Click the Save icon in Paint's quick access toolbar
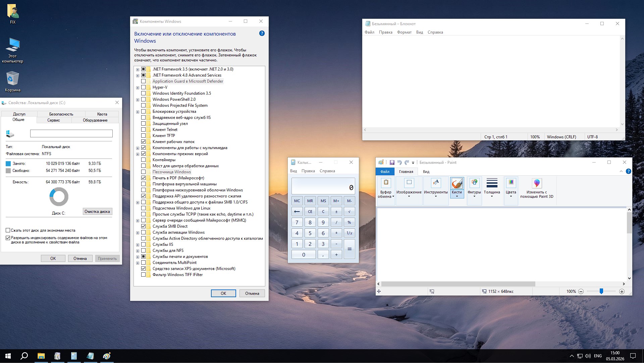The height and width of the screenshot is (363, 644). [392, 163]
